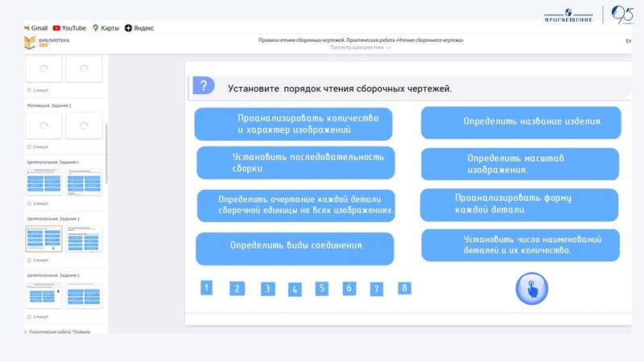
Task: Open first loading thumbnail of Мотивация. Задание 3
Action: pos(43,125)
